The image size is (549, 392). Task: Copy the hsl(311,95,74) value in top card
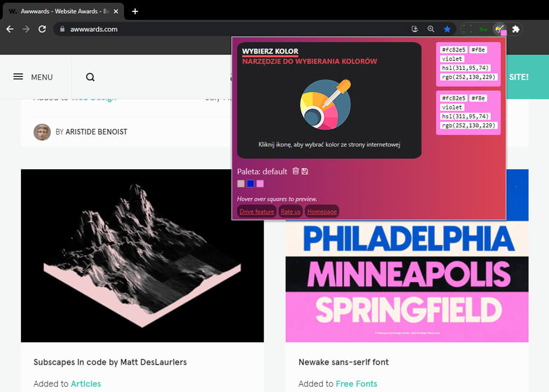(x=465, y=68)
